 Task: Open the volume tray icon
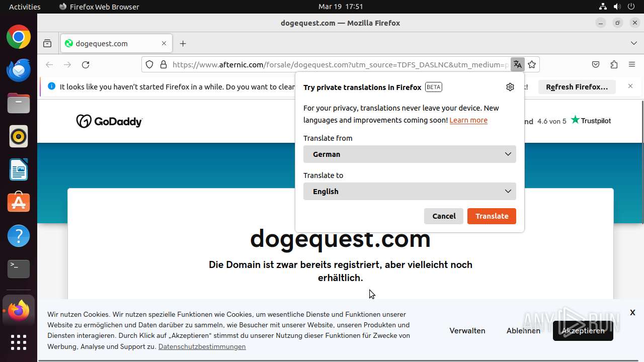pos(617,7)
